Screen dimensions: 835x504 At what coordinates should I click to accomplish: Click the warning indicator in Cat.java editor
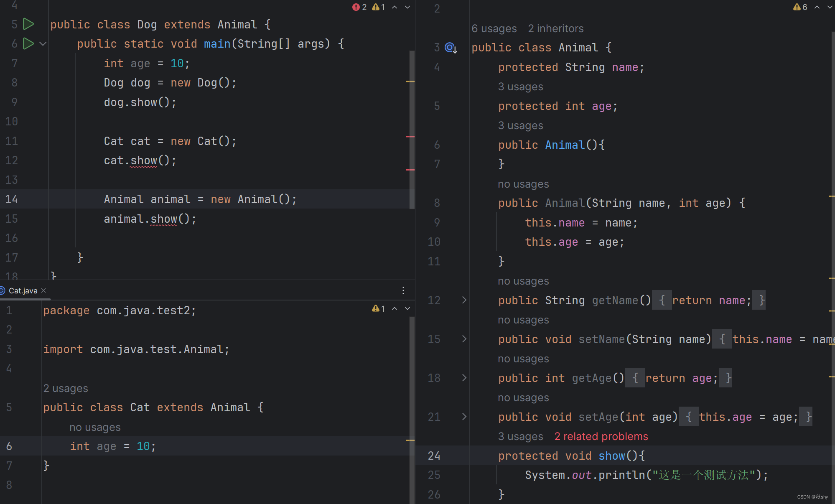(378, 308)
